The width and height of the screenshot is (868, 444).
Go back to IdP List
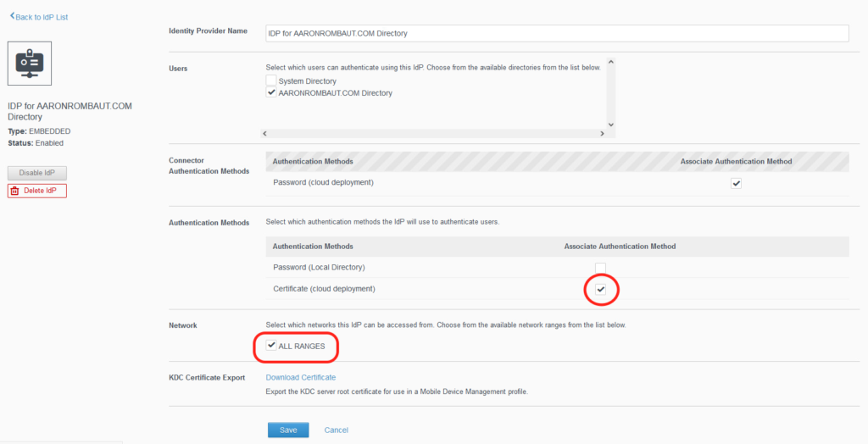pos(39,17)
